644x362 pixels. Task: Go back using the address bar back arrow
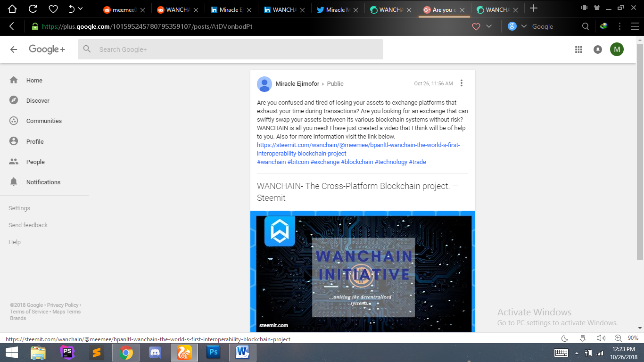point(12,26)
